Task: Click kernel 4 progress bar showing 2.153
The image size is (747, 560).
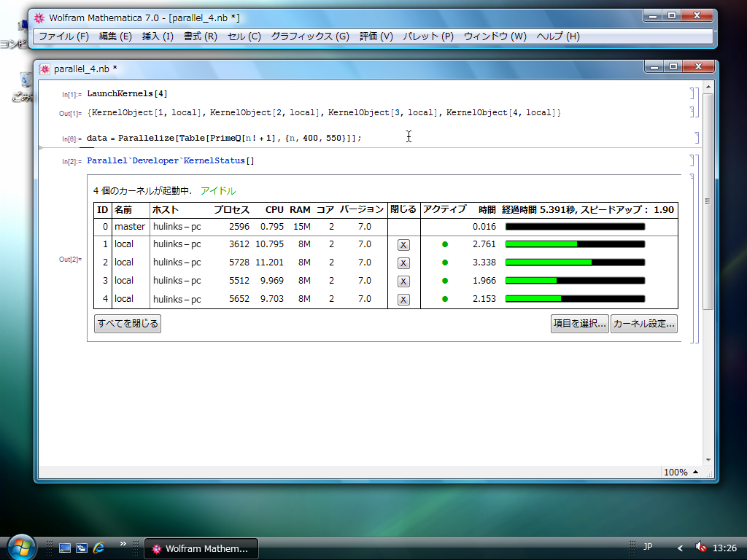Action: (575, 299)
